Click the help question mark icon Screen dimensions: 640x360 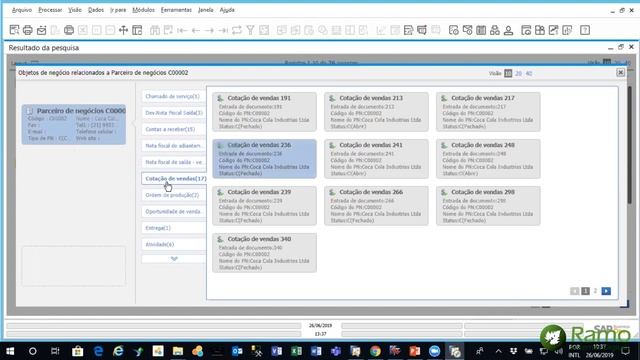coord(585,30)
